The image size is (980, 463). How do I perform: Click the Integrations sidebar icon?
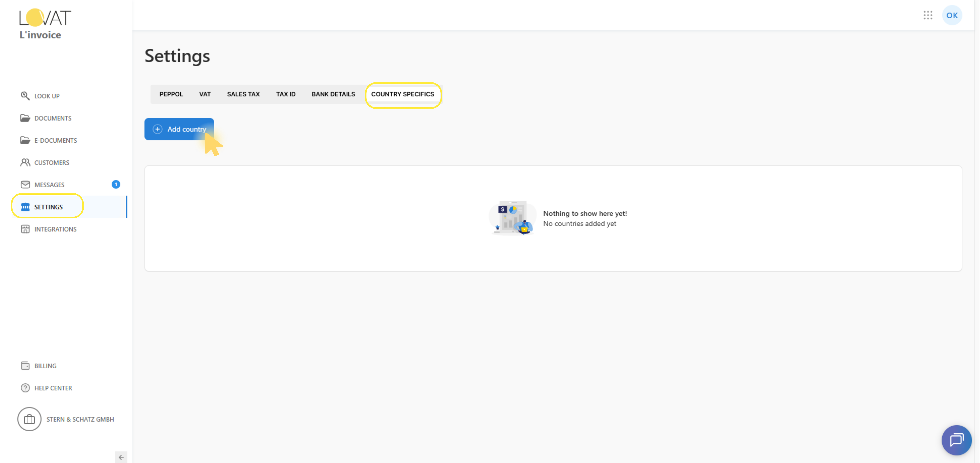tap(25, 229)
